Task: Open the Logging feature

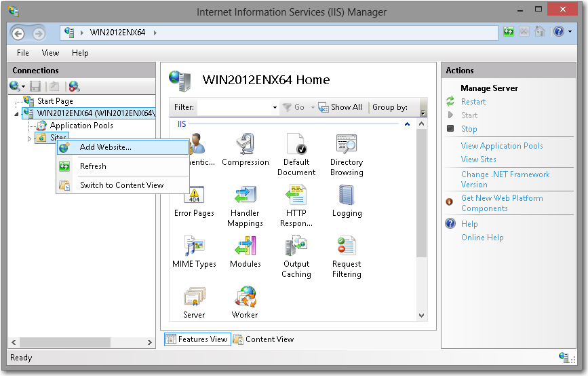Action: (x=347, y=202)
